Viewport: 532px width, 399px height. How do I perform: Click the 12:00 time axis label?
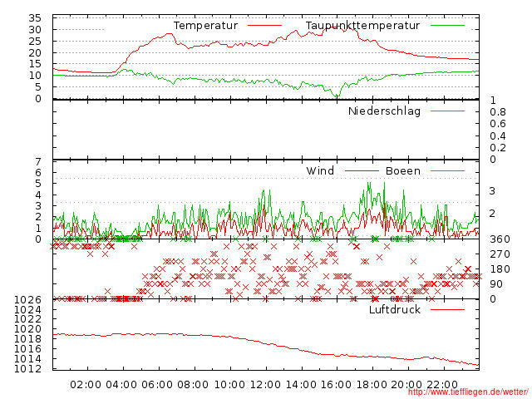pos(265,385)
